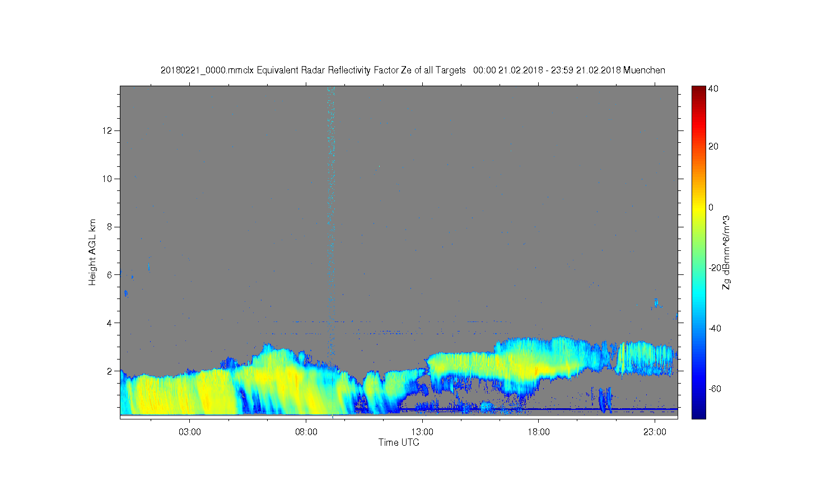Click the colorbar value '40'

click(x=713, y=88)
